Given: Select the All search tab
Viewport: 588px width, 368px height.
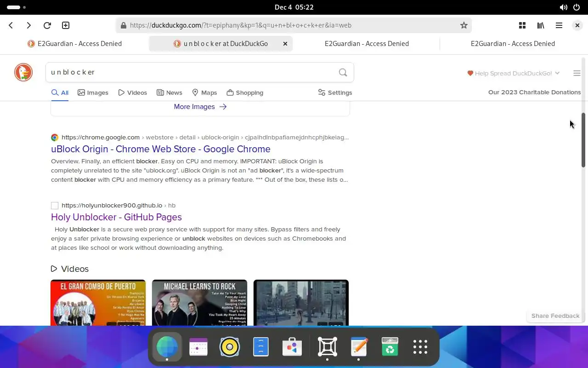Looking at the screenshot, I should (60, 92).
